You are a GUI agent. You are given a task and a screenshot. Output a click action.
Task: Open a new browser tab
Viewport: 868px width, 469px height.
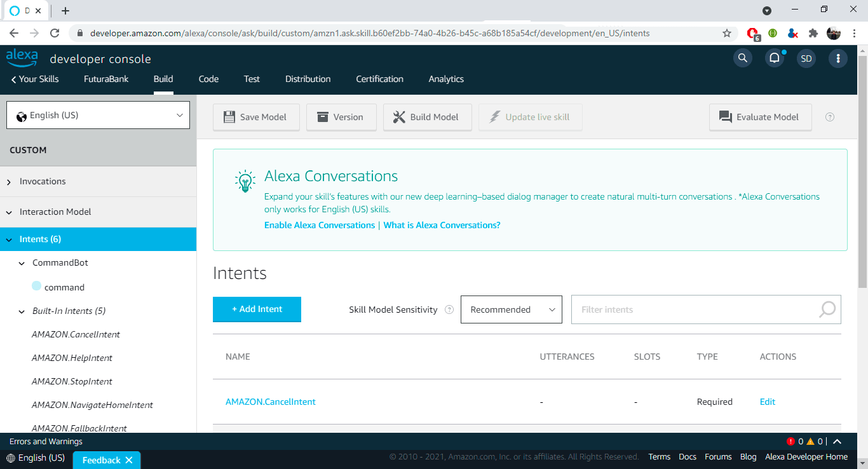point(65,11)
